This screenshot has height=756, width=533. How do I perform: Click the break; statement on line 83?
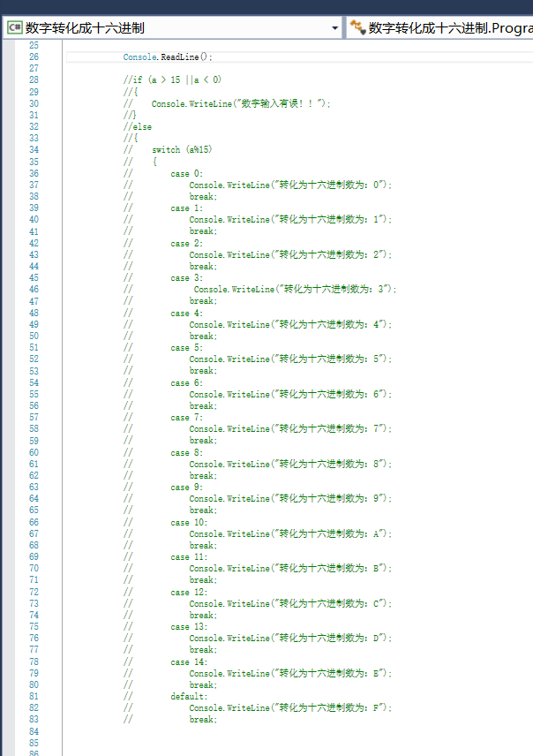point(203,720)
